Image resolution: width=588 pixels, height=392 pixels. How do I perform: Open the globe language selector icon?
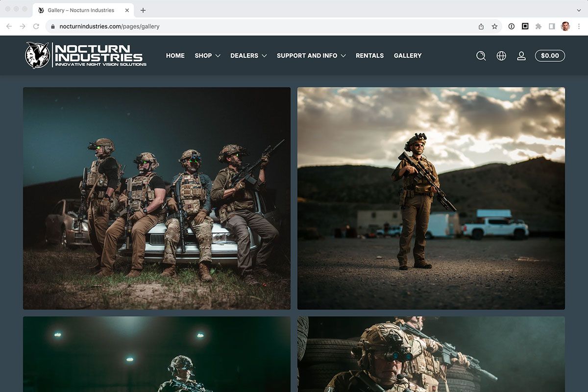[x=501, y=56]
